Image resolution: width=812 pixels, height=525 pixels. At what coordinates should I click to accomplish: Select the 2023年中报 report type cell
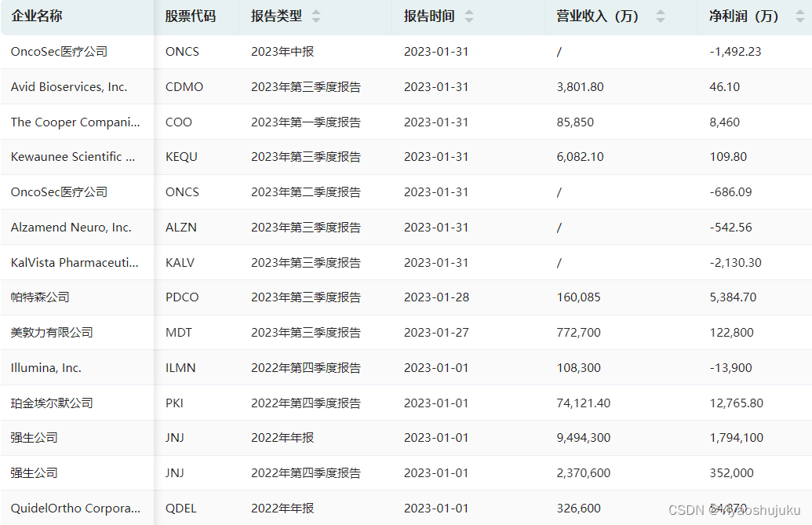pos(282,52)
